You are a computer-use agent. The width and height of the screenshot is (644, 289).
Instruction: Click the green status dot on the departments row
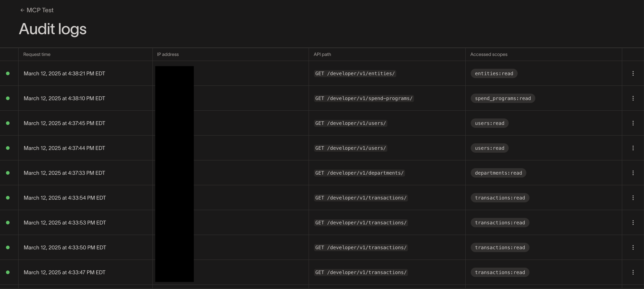pyautogui.click(x=8, y=173)
